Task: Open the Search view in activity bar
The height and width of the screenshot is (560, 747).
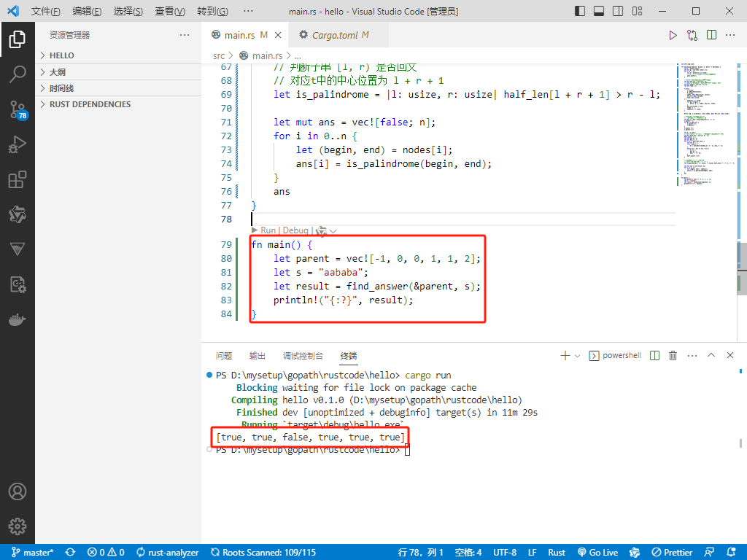Action: [x=18, y=74]
